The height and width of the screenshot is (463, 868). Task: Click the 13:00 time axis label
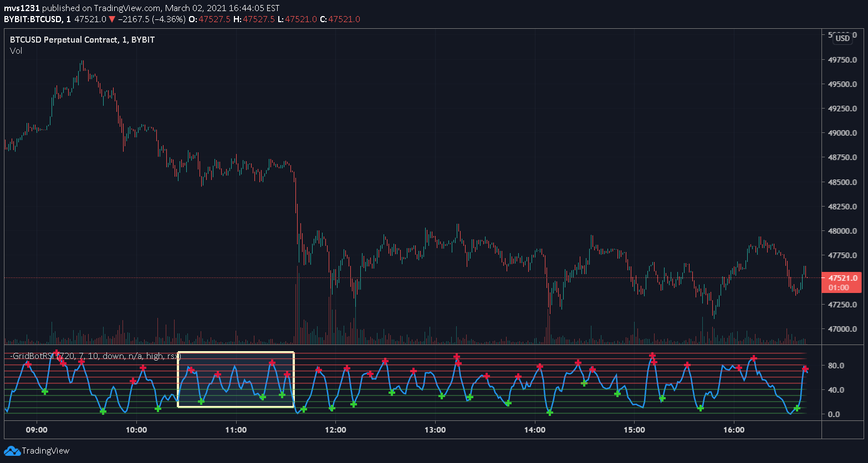[435, 430]
